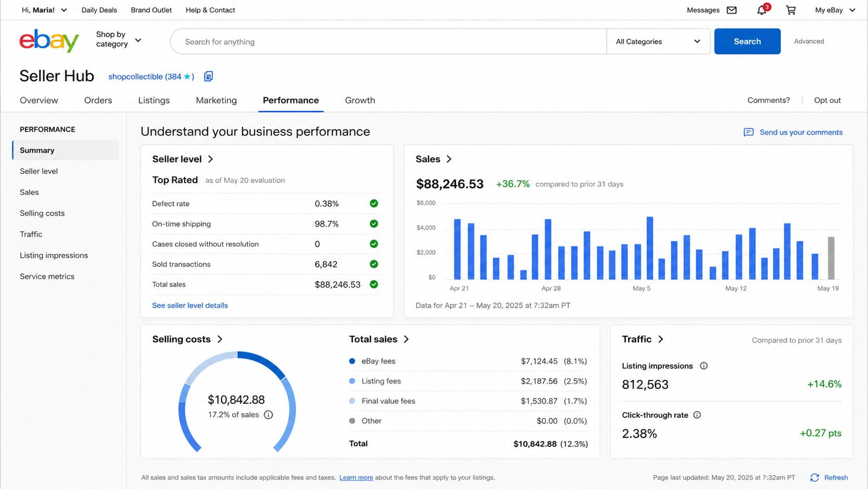Click the Final value fees light blue dot
Image resolution: width=868 pixels, height=489 pixels.
pos(352,401)
